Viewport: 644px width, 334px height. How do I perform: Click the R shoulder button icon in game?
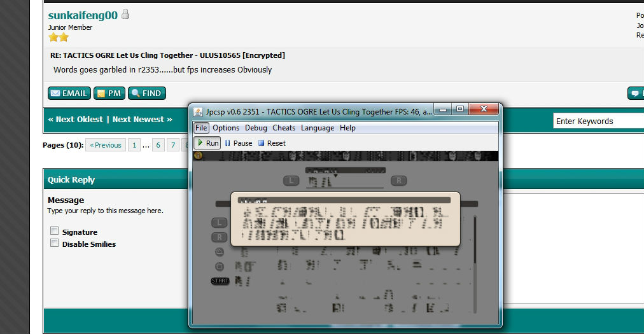[398, 180]
